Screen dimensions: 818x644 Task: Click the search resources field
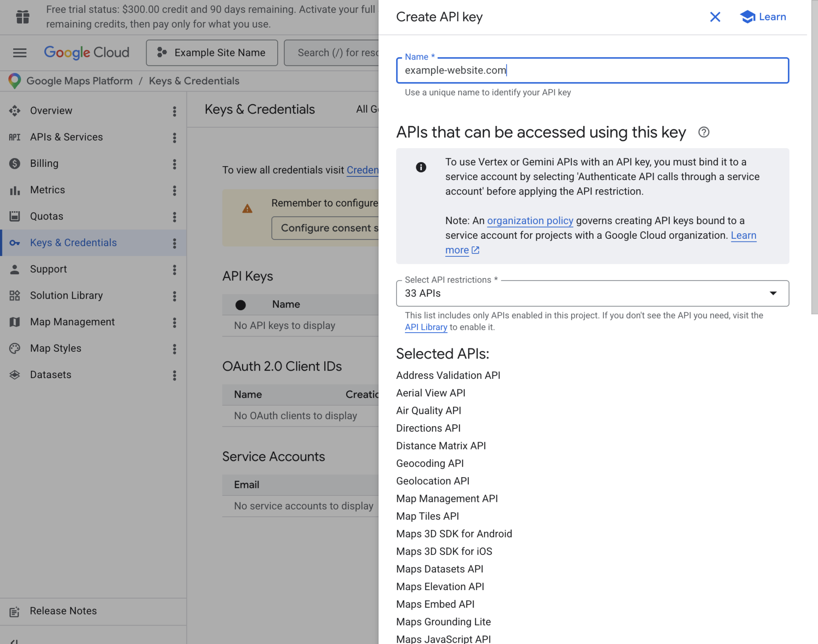331,53
